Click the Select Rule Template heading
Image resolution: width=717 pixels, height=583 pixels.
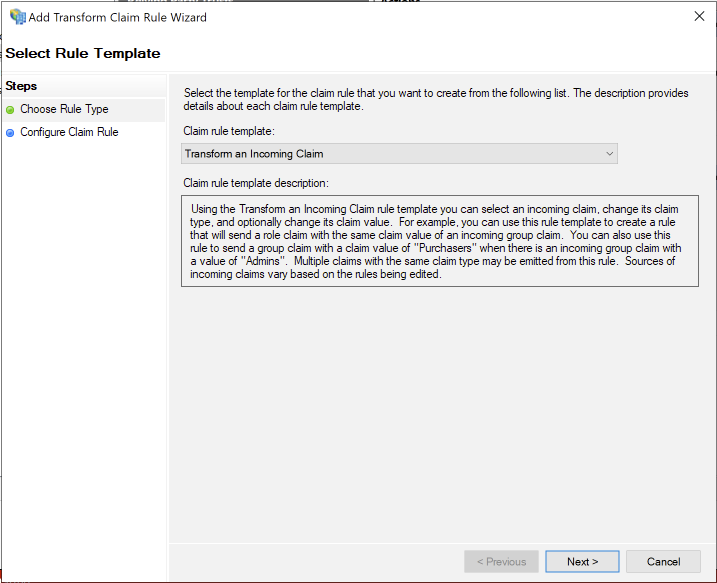(x=83, y=53)
